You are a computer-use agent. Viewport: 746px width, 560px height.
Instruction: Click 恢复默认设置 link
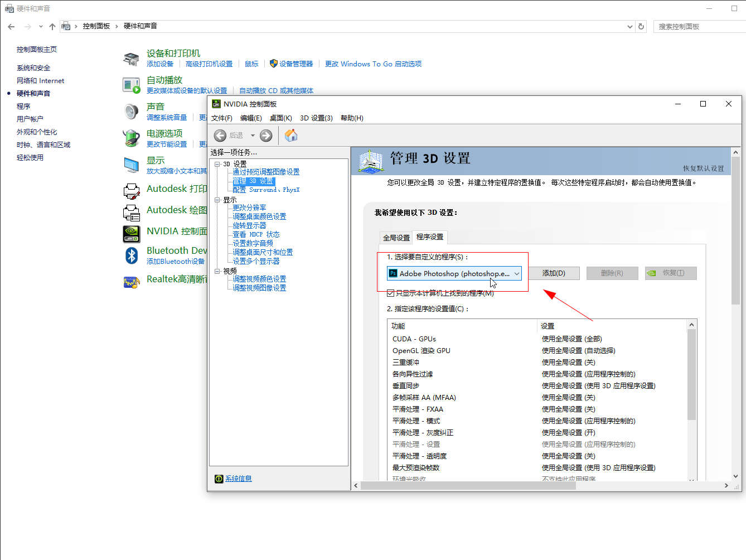point(704,168)
